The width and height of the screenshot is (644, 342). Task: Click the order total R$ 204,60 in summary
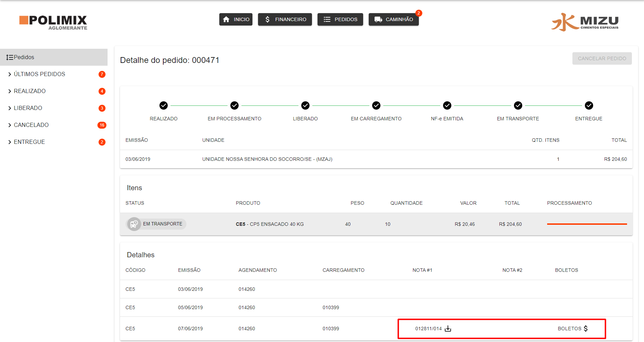click(x=616, y=159)
